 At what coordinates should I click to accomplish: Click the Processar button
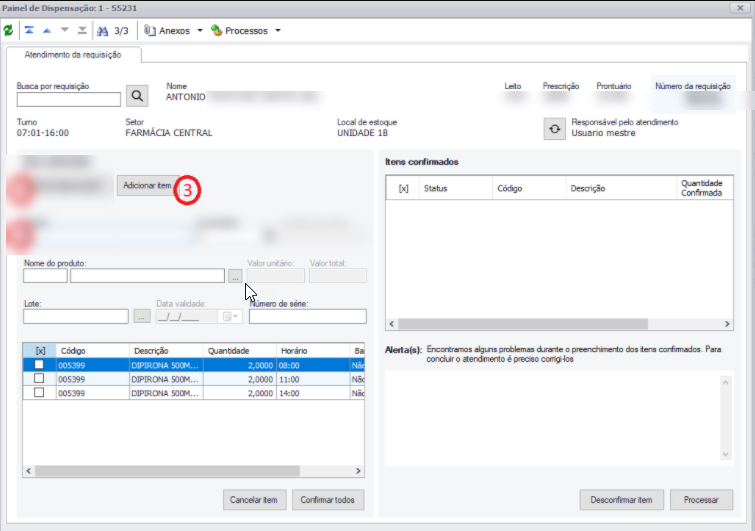tap(701, 500)
